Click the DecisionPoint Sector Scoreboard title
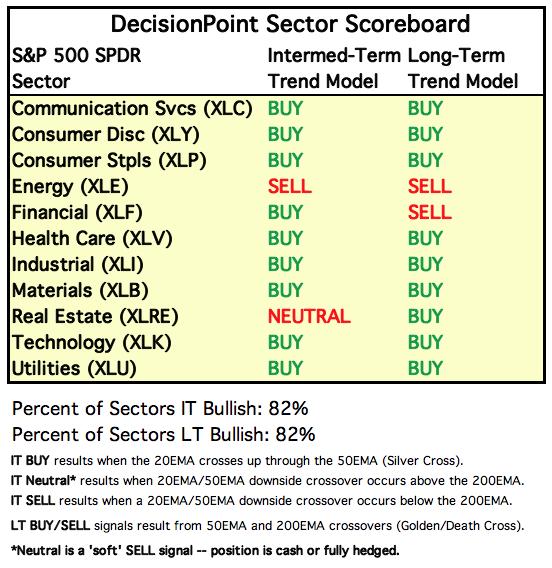Image resolution: width=552 pixels, height=568 pixels. [290, 24]
